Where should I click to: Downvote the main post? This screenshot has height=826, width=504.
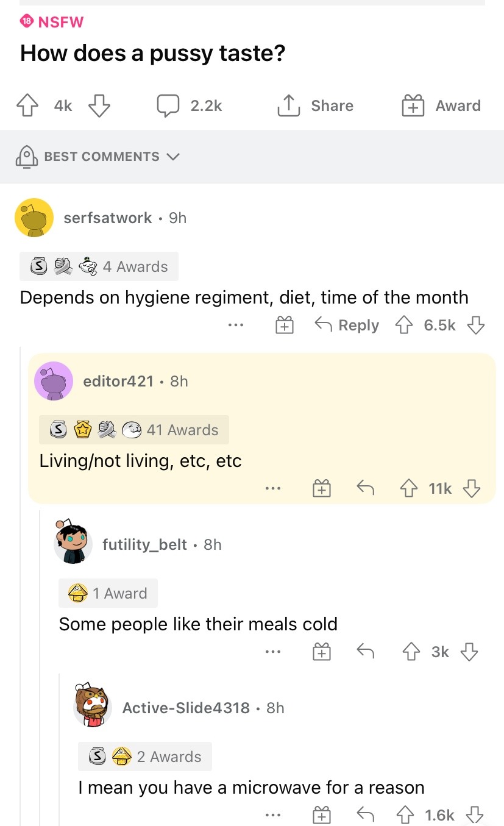click(x=99, y=106)
